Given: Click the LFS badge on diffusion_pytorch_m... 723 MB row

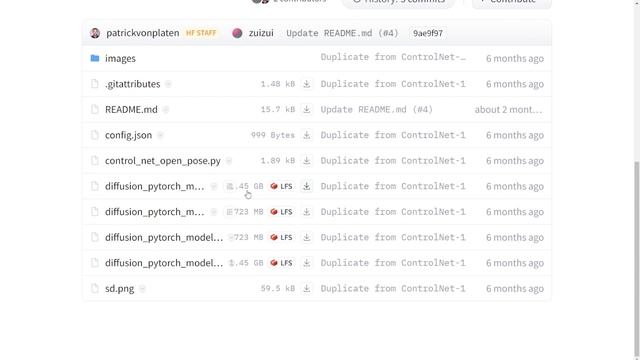Looking at the screenshot, I should 281,212.
